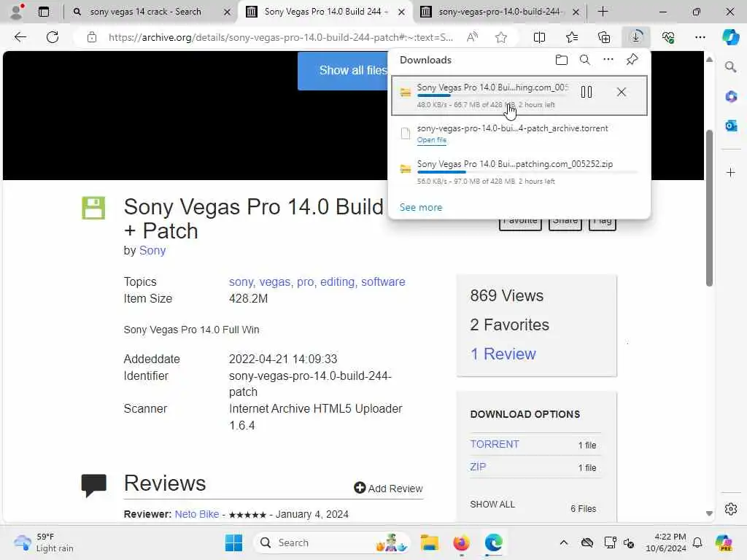View site information lock icon
Screen dimensions: 747x560
pyautogui.click(x=92, y=37)
